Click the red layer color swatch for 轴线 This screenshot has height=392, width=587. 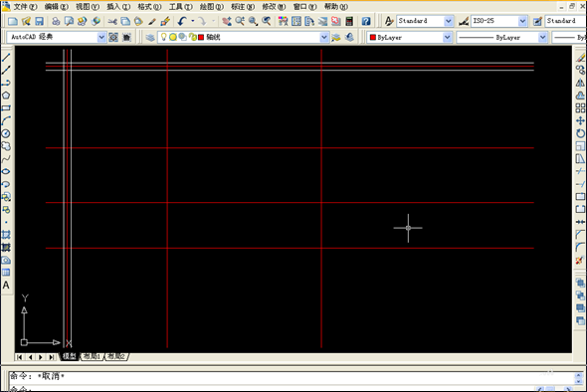[201, 37]
